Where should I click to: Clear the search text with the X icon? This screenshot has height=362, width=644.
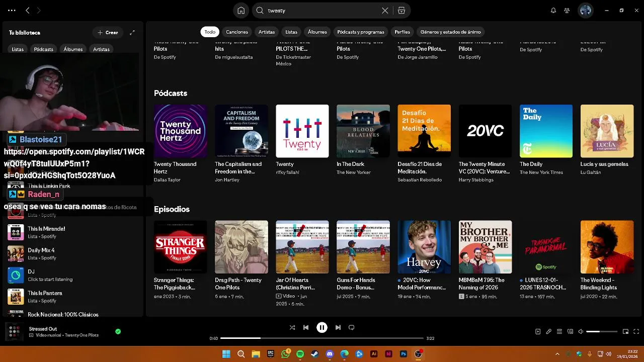pos(385,11)
